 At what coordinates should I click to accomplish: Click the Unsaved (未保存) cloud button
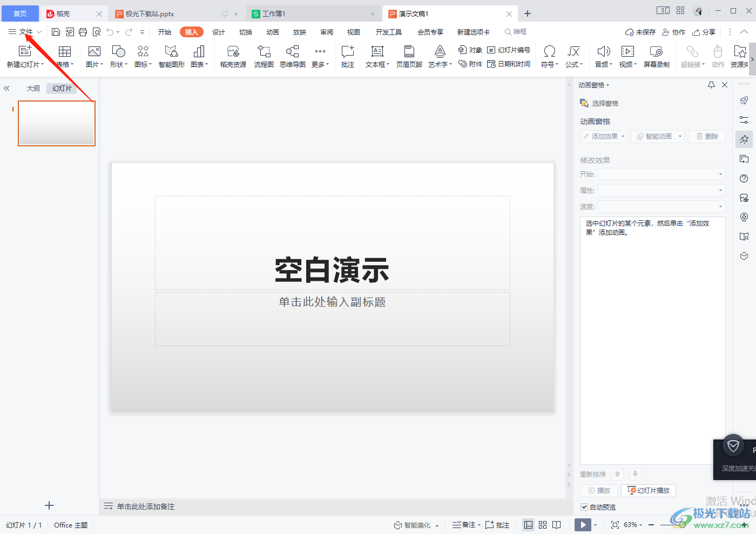click(x=640, y=32)
